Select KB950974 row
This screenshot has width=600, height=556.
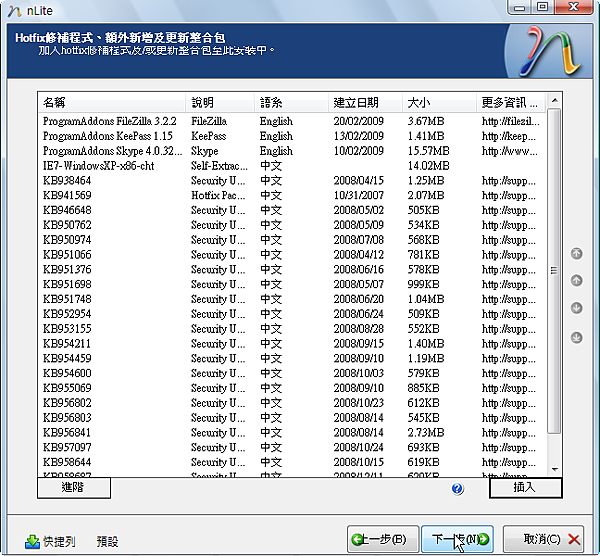point(292,240)
